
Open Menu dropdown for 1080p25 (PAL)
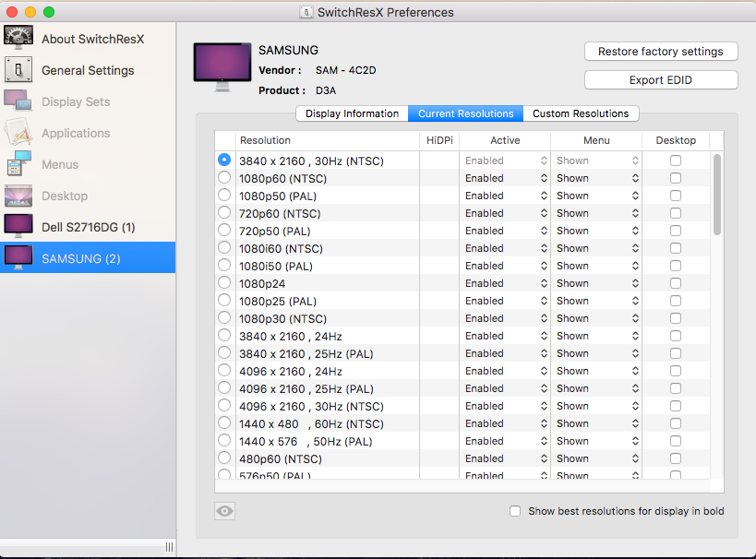[x=597, y=301]
